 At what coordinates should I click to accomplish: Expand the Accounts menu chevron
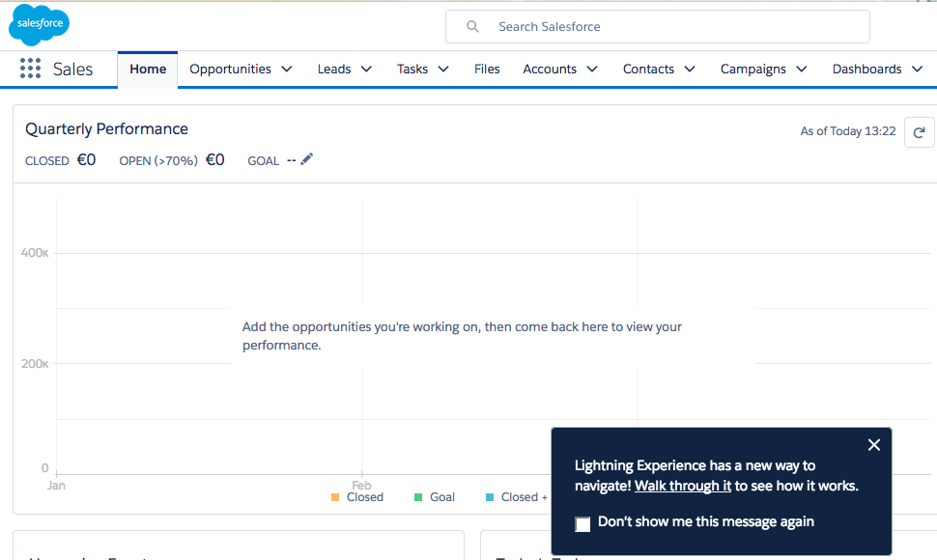pos(592,70)
